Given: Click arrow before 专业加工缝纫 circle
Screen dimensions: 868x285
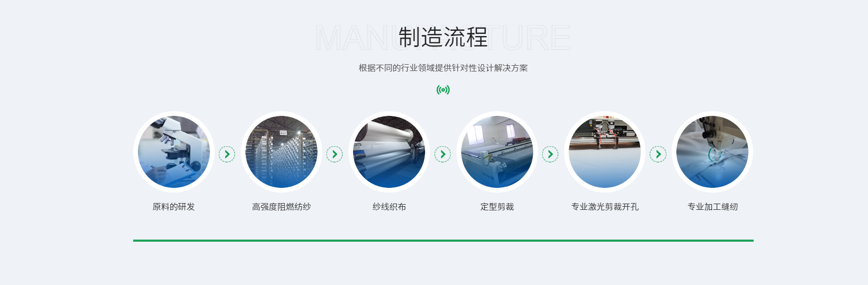Looking at the screenshot, I should tap(658, 154).
